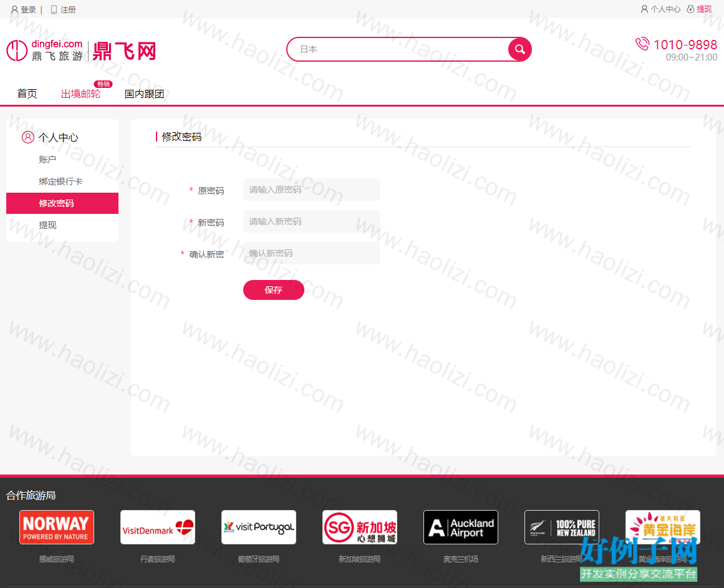Viewport: 724px width, 588px height.
Task: Open the 登录 login link
Action: pyautogui.click(x=28, y=10)
